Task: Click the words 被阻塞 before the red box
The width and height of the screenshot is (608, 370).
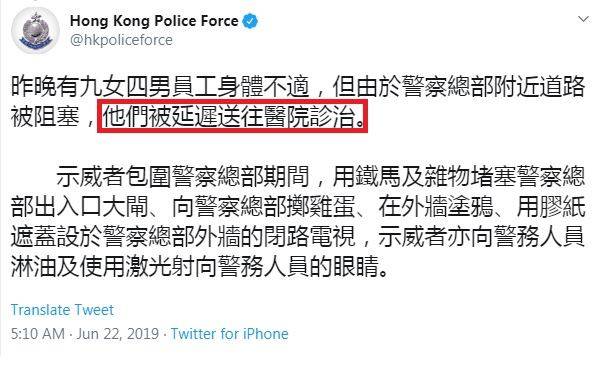Action: 45,117
